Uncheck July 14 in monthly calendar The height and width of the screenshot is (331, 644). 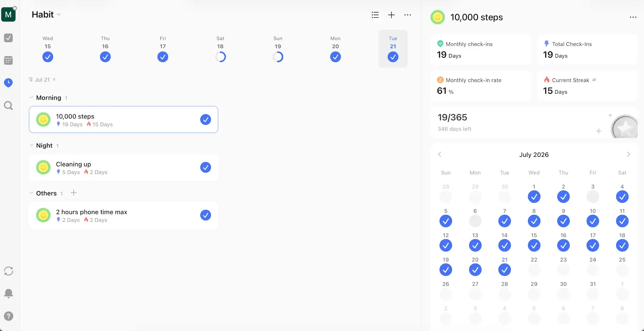[x=504, y=245]
